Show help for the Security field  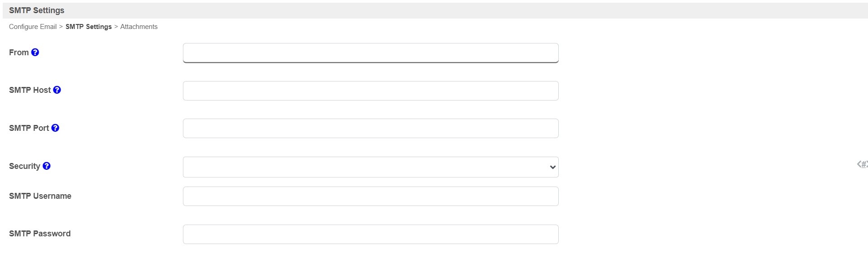(46, 166)
